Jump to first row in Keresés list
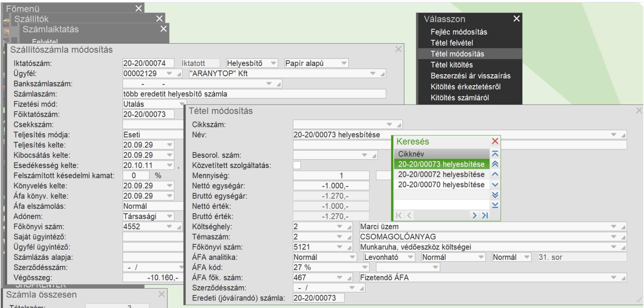This screenshot has width=644, height=308. 495,154
